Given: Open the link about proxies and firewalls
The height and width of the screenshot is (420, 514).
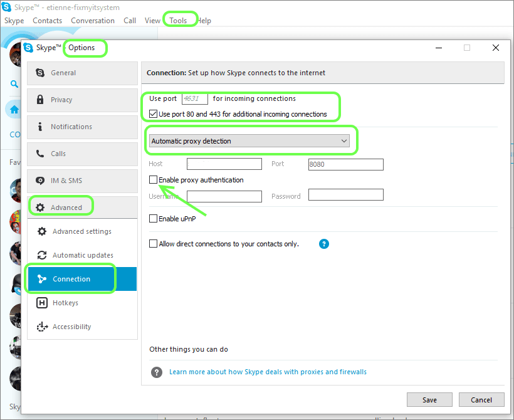Looking at the screenshot, I should [x=268, y=372].
